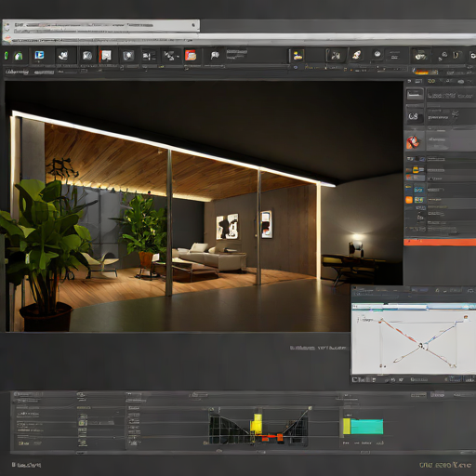Click the address bar at window top
Image resolution: width=476 pixels, height=476 pixels.
click(100, 25)
